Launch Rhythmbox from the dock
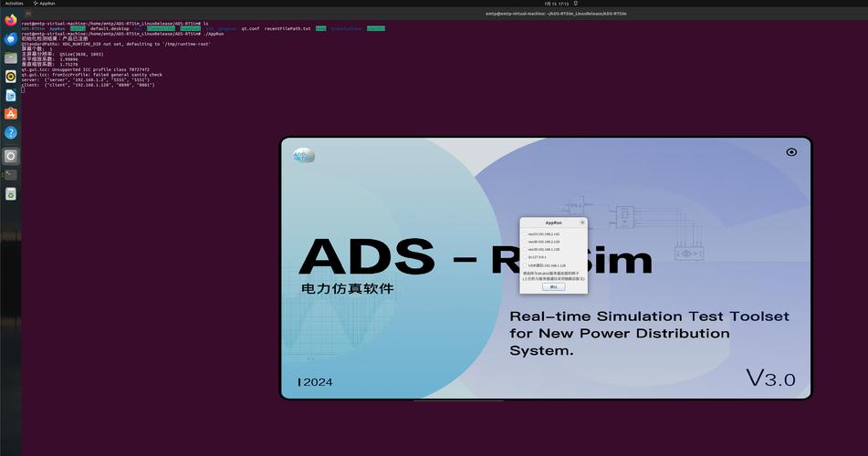The height and width of the screenshot is (456, 868). pos(11,77)
